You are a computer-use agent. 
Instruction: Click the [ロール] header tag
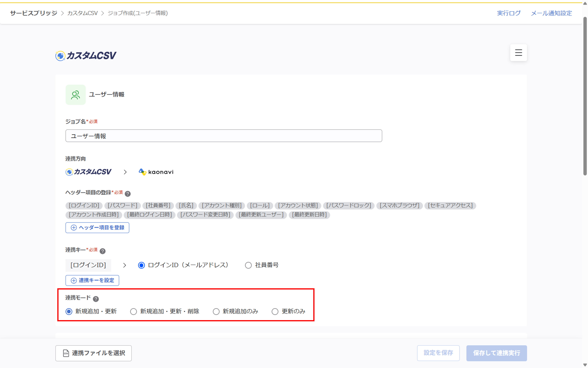260,206
